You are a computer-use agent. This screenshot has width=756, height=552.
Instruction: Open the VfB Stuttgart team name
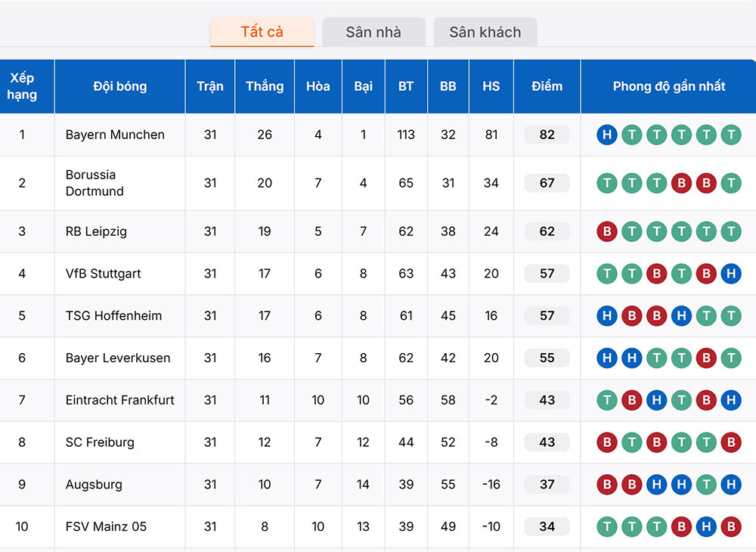103,273
